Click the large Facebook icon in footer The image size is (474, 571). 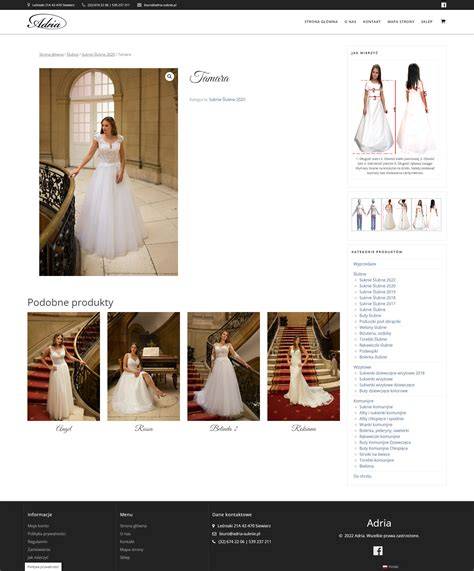pyautogui.click(x=378, y=550)
